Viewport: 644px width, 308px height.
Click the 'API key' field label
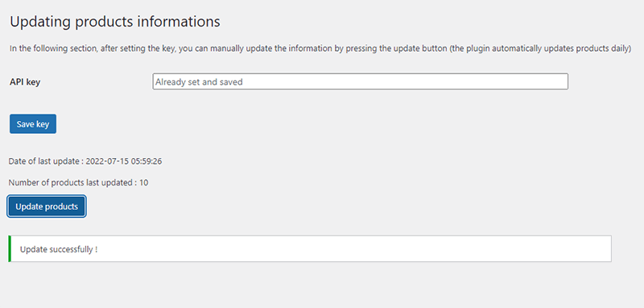25,81
